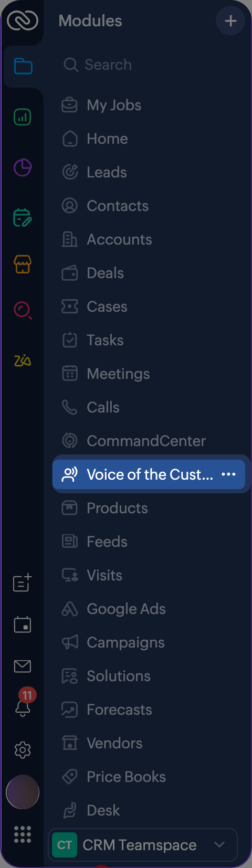252x868 pixels.
Task: Open the notifications bell with badge 11
Action: point(23,703)
